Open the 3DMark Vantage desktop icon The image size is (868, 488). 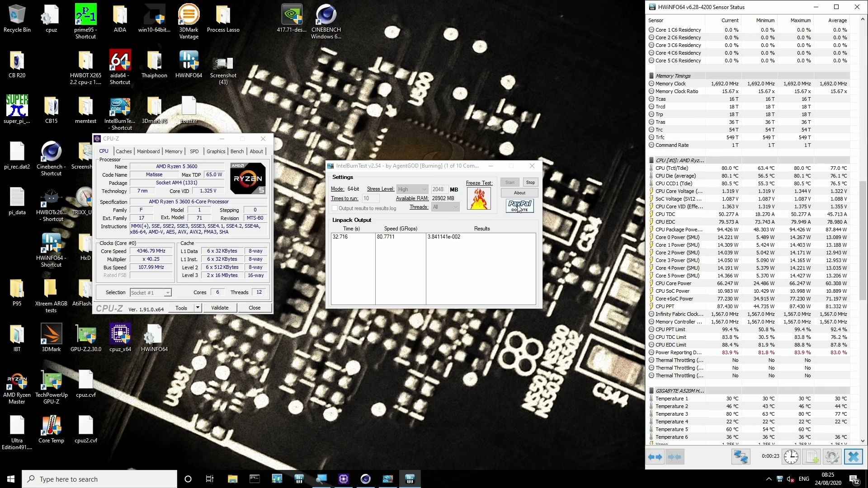189,21
